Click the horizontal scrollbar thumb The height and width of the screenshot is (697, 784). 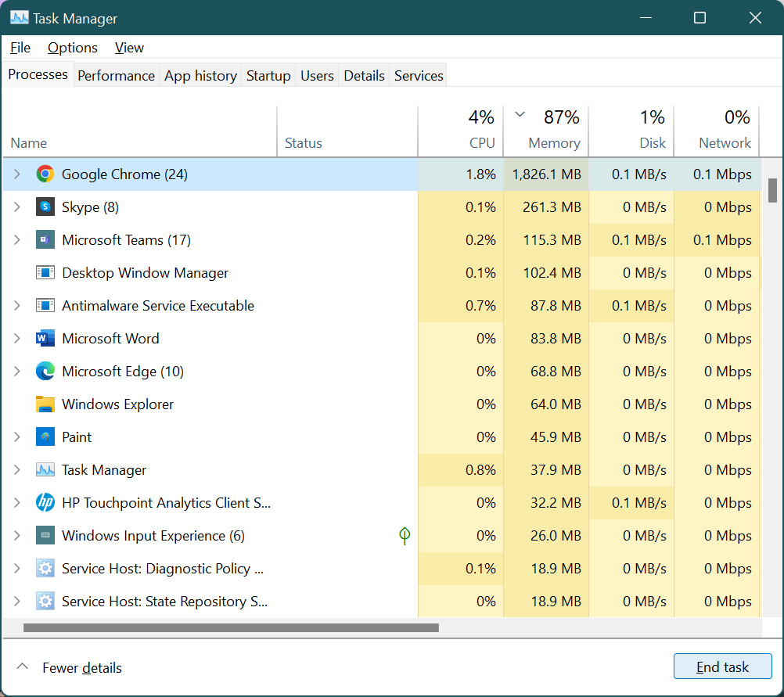point(231,627)
